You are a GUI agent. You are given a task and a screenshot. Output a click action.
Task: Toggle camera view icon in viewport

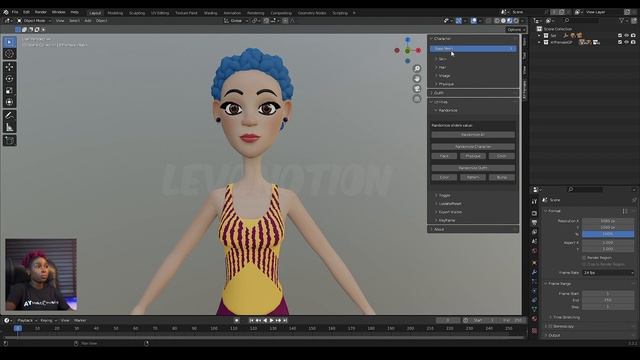pos(417,89)
